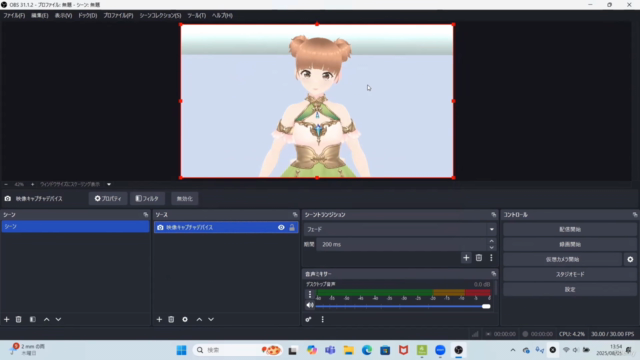Open source Filters button in toolbar

pos(147,198)
